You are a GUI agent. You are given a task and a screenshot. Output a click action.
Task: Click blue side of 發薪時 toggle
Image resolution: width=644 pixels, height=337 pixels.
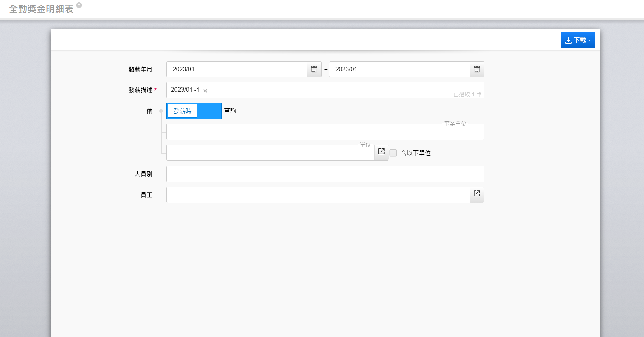209,111
